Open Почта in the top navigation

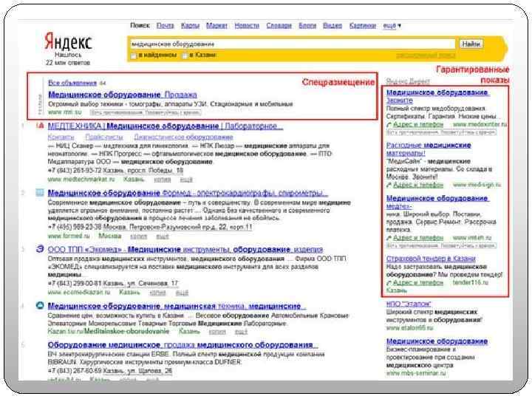point(166,25)
